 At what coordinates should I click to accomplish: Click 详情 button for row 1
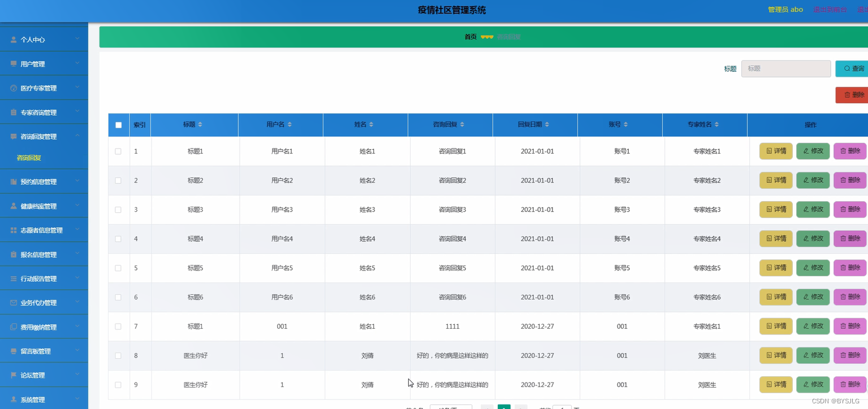(x=776, y=151)
